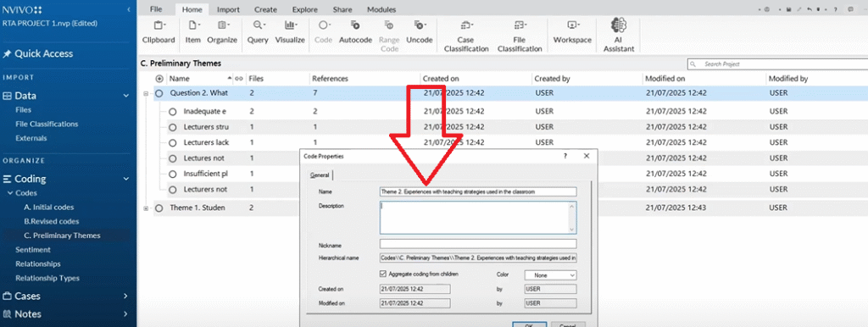Open the File Classification menu

point(520,36)
